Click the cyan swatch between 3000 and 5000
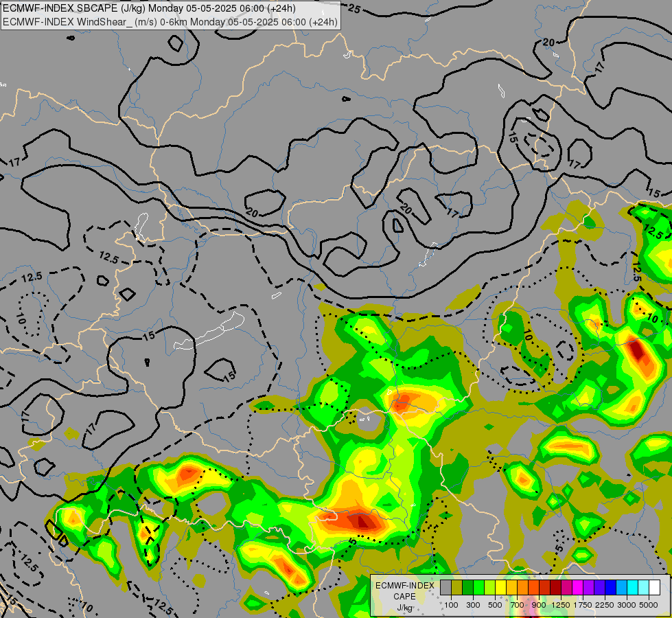Screen dimensions: 672x618 coord(633,588)
